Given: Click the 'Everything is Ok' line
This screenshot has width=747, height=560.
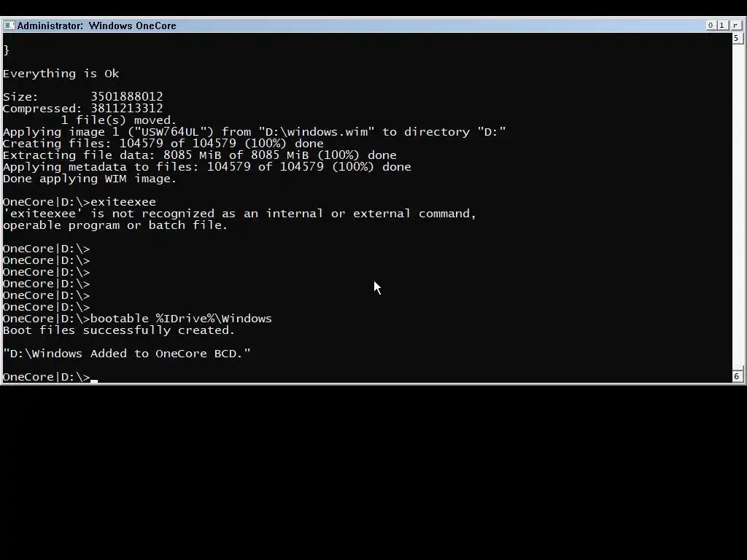Looking at the screenshot, I should (61, 74).
